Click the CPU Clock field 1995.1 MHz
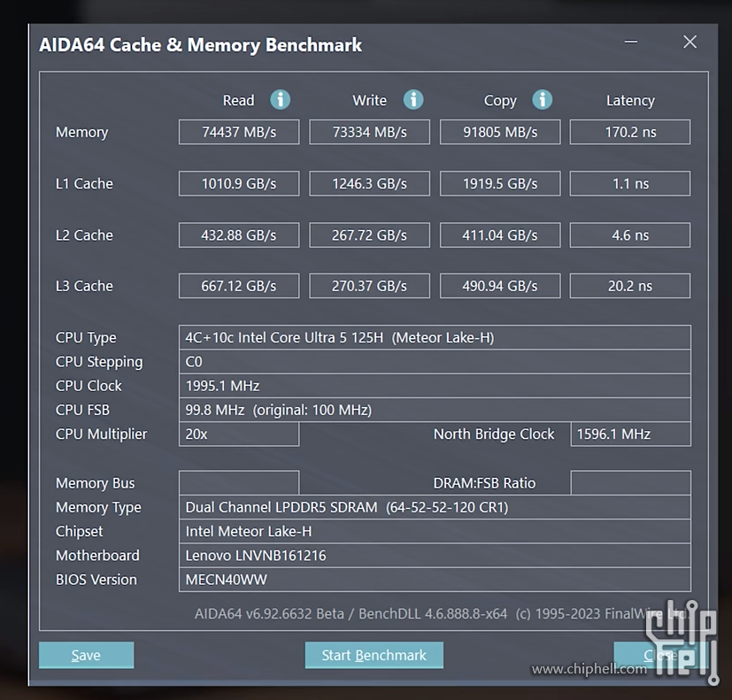The image size is (732, 700). 435,386
